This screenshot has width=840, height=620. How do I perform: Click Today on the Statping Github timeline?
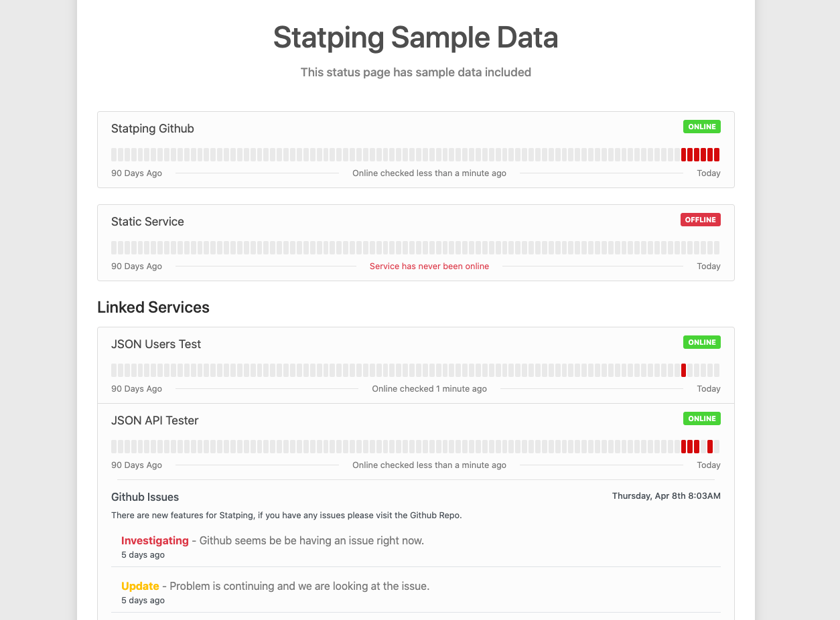pos(708,173)
